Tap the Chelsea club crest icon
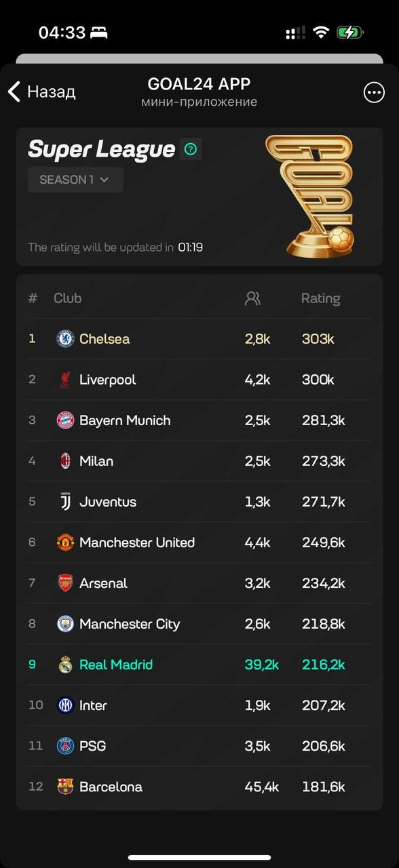The width and height of the screenshot is (399, 868). [65, 339]
